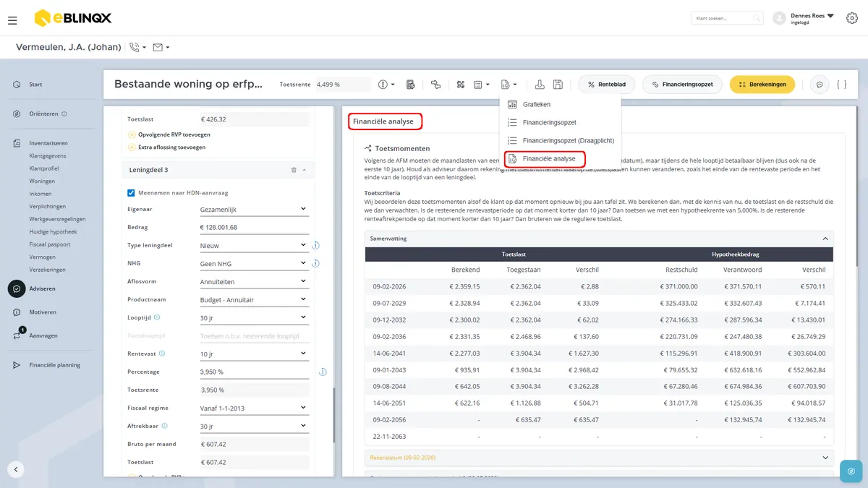Open the Aflosvorm dropdown

click(x=254, y=282)
